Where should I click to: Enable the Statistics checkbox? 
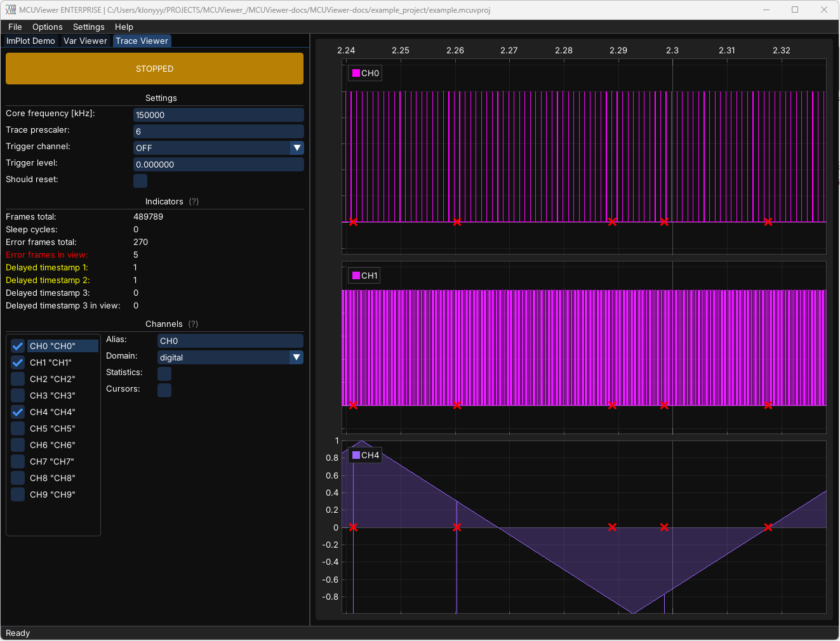coord(164,374)
